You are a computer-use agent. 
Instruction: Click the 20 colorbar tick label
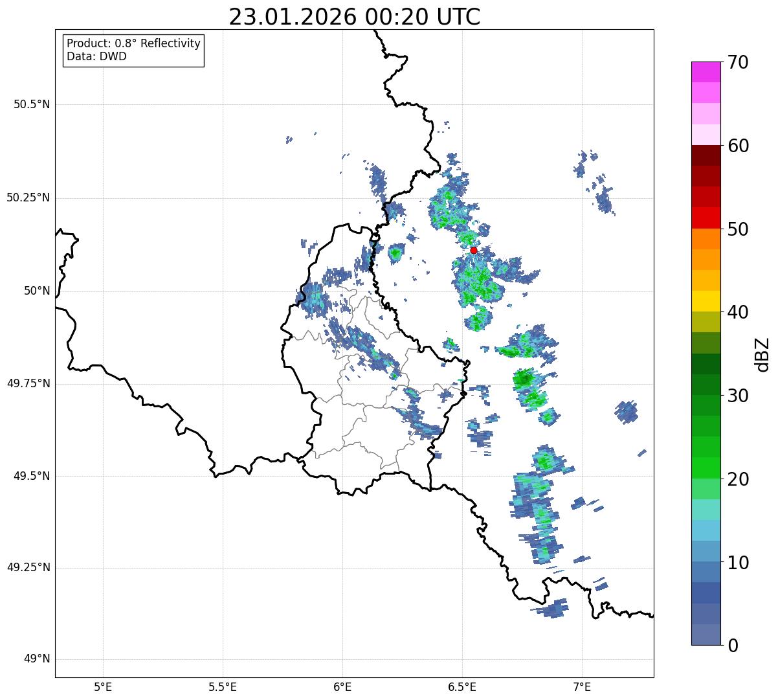click(738, 479)
